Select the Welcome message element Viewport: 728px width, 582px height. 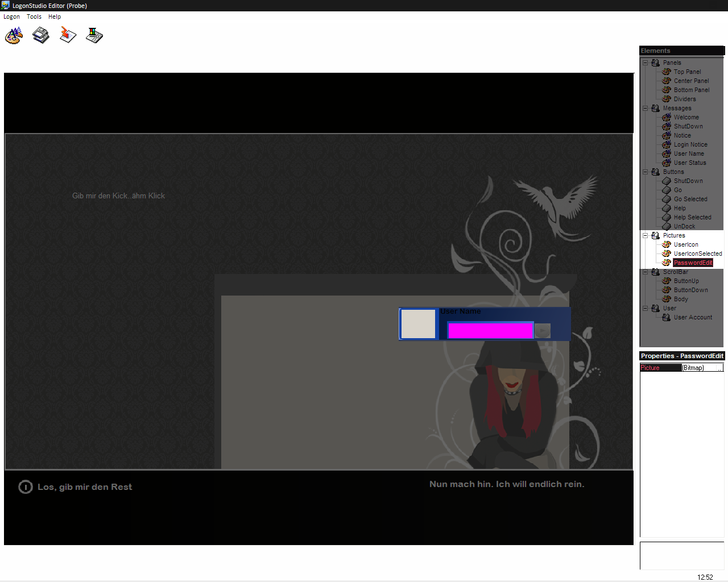(x=686, y=117)
